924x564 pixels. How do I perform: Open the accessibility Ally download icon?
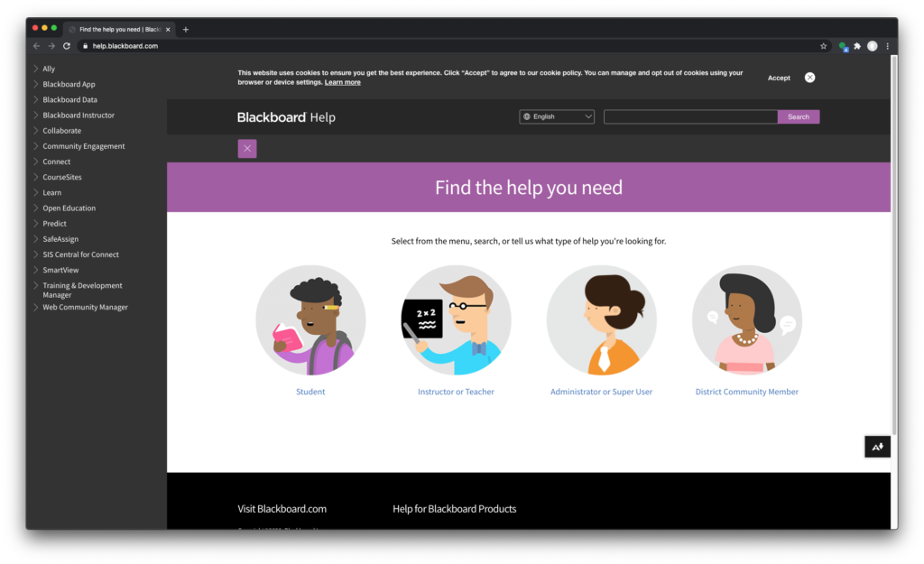tap(877, 447)
